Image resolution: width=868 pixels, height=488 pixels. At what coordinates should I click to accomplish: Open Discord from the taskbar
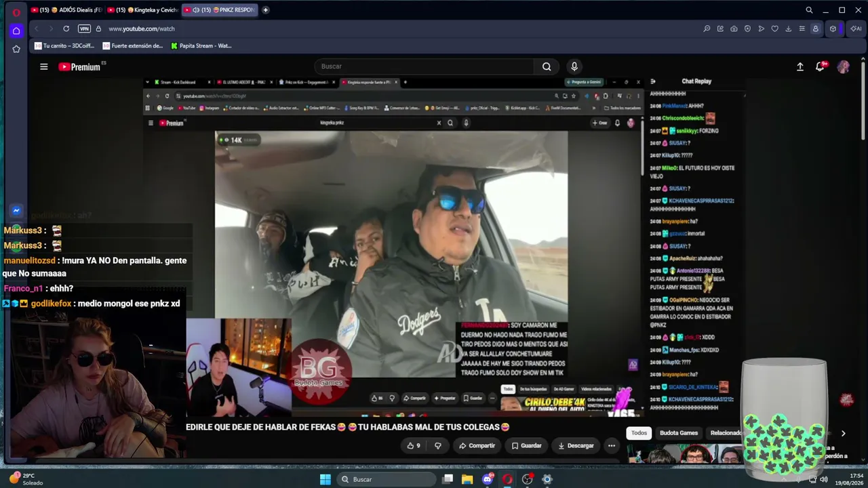click(488, 479)
